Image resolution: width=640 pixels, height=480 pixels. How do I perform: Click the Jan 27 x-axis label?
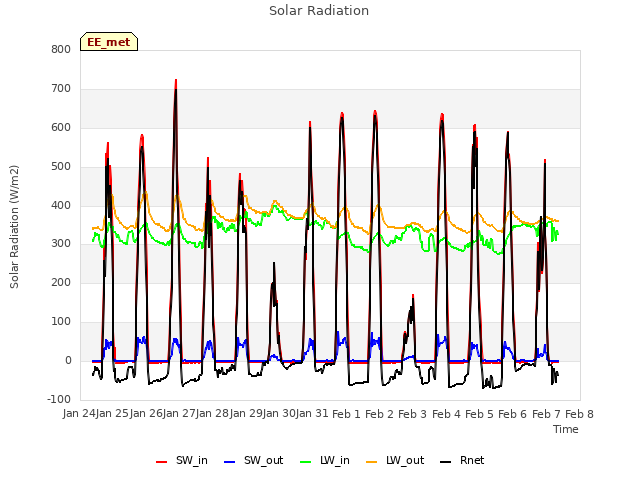pos(179,414)
